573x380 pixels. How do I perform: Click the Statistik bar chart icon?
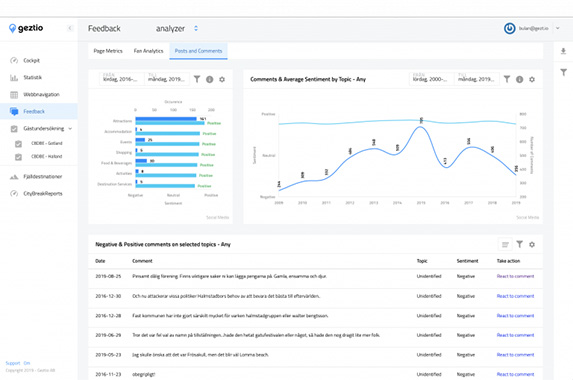coord(14,77)
